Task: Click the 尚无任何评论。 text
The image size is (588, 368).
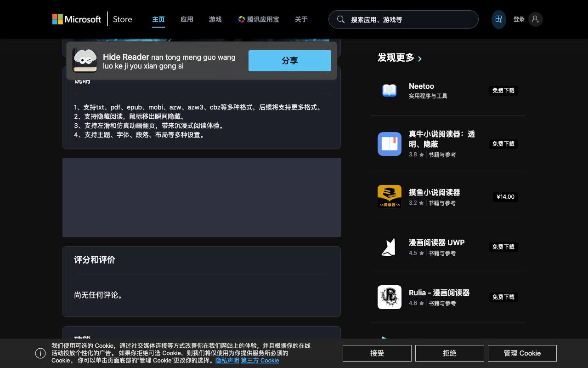Action: [99, 295]
